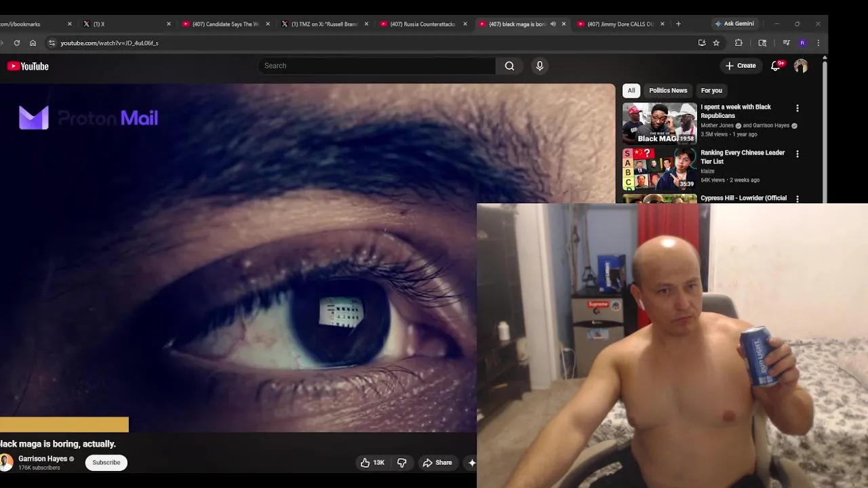Open a new browser tab

[678, 24]
